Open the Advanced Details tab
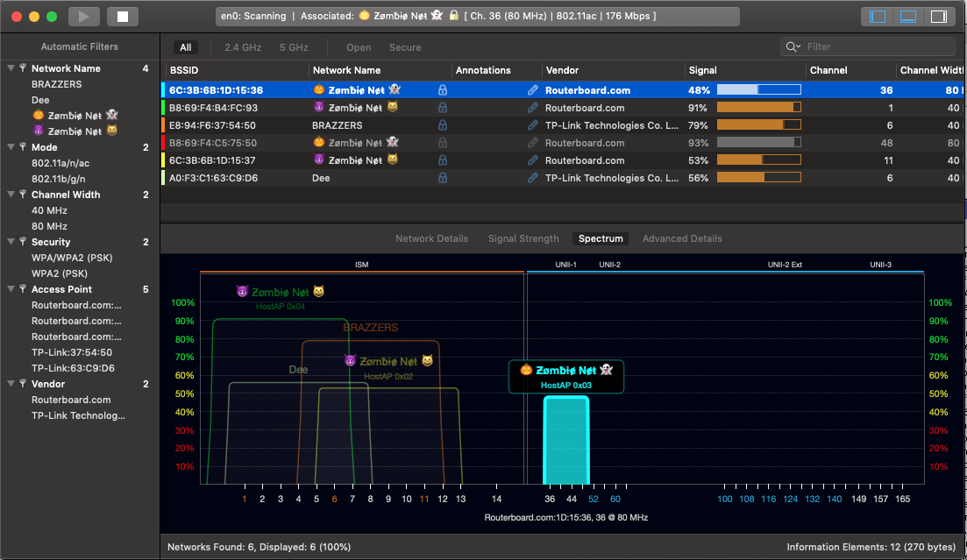 [682, 238]
